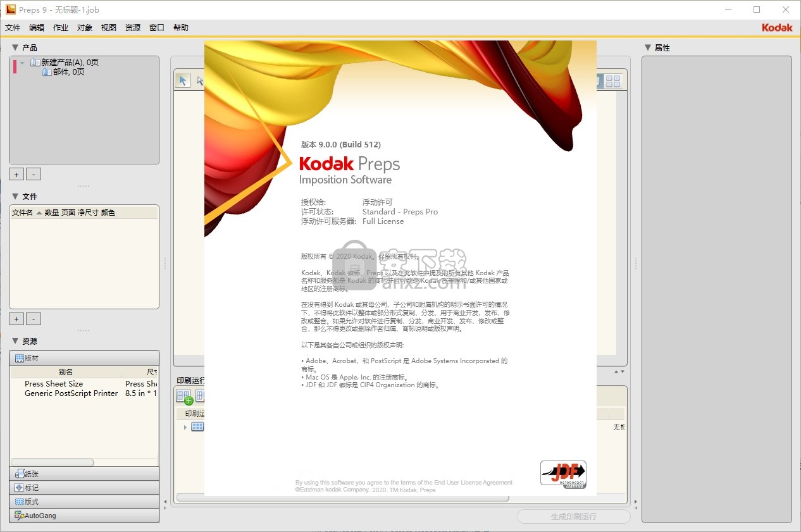Open the 资源 menu
The width and height of the screenshot is (801, 532).
point(133,28)
